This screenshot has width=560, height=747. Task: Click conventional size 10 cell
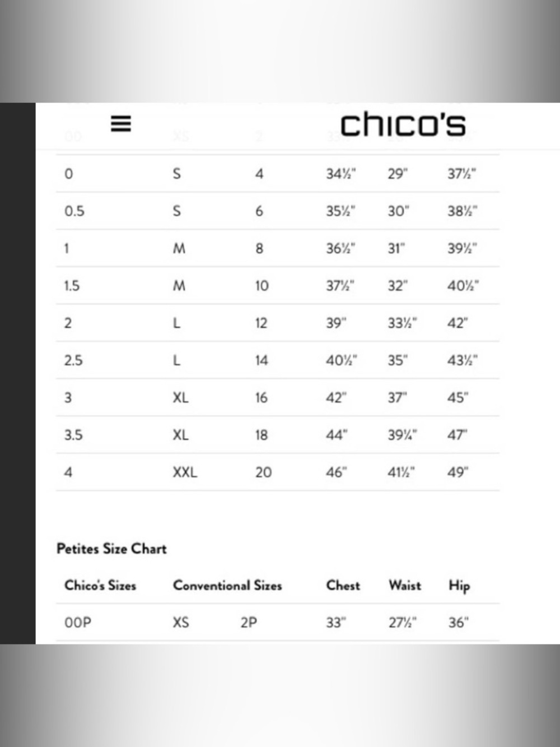(262, 286)
